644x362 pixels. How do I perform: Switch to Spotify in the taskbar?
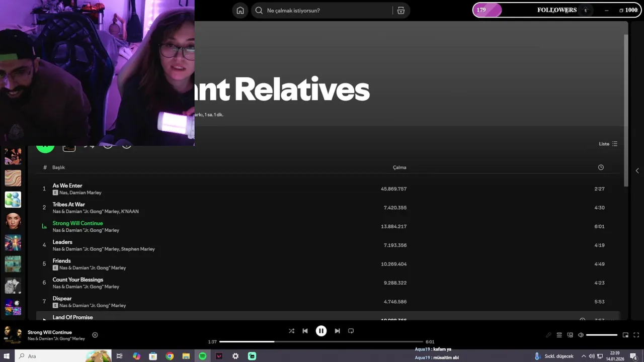[202, 356]
